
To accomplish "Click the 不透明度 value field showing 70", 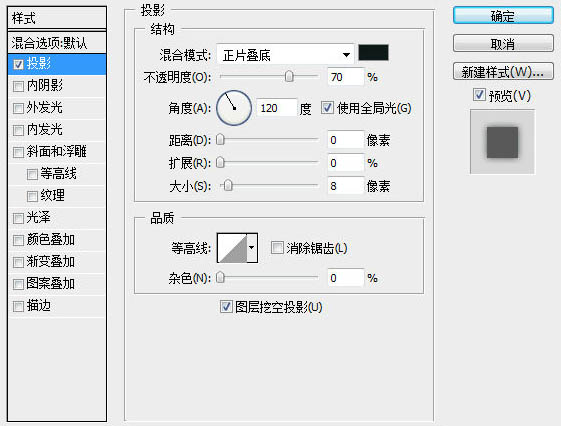I will pos(346,77).
